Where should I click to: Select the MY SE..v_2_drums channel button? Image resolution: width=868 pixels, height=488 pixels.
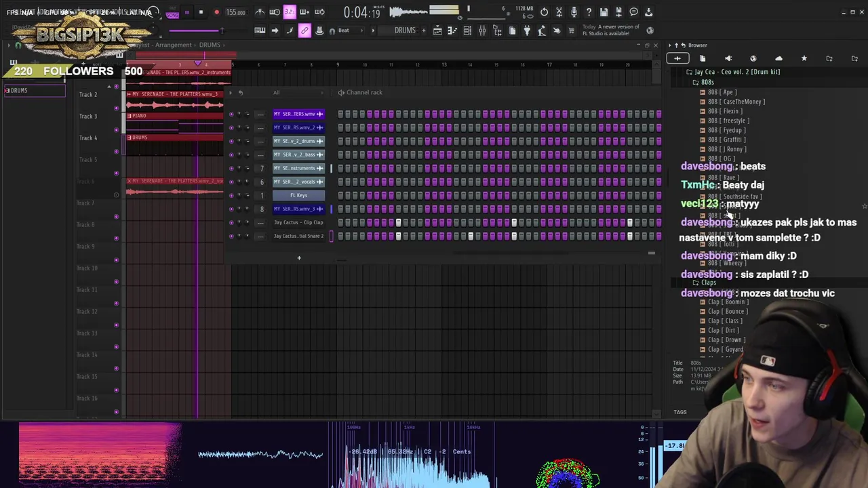[x=298, y=141]
